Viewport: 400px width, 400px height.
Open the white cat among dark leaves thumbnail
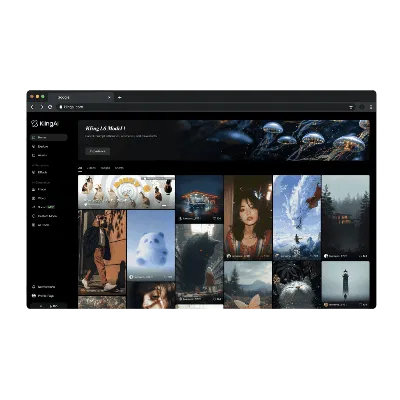pyautogui.click(x=297, y=285)
